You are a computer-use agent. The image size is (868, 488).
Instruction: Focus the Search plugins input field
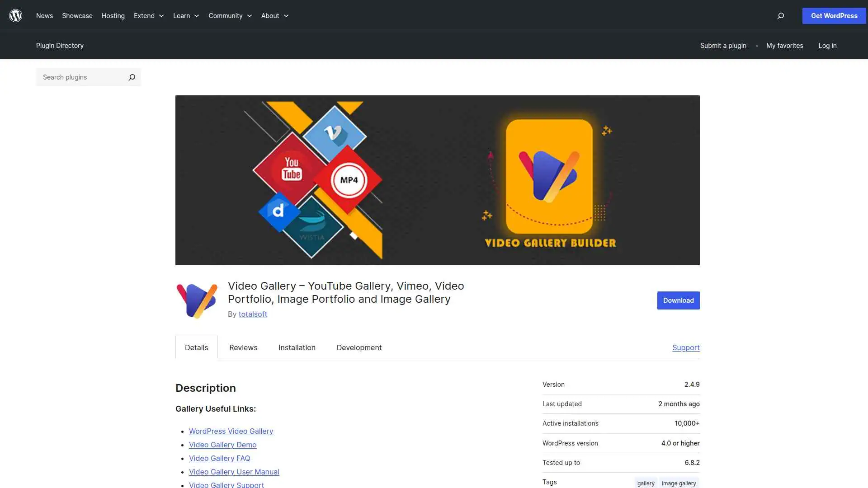pyautogui.click(x=81, y=77)
